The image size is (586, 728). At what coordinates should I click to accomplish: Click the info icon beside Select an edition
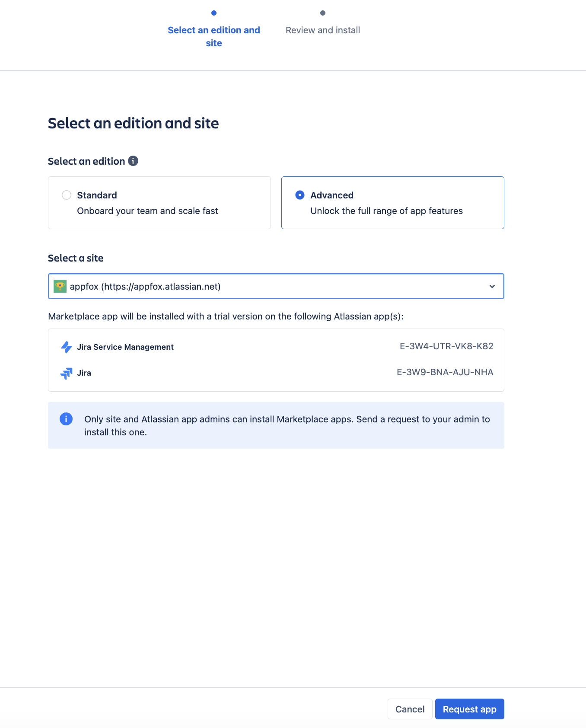point(133,161)
